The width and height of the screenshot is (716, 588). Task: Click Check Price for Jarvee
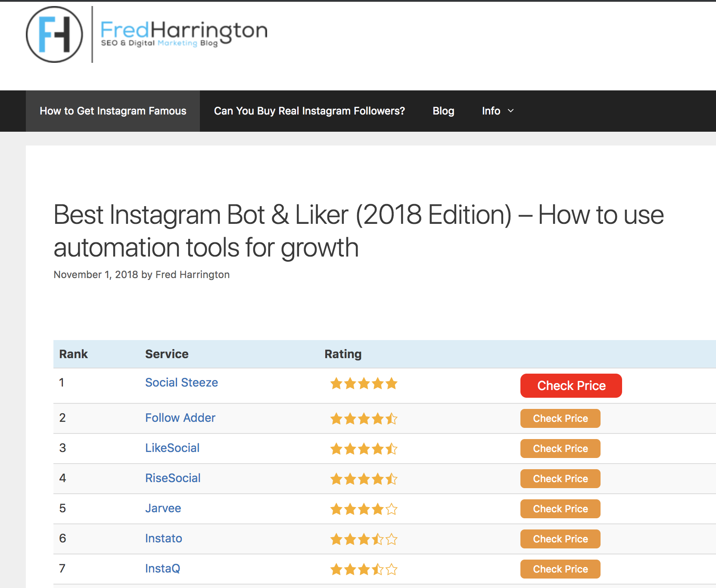[x=560, y=509]
